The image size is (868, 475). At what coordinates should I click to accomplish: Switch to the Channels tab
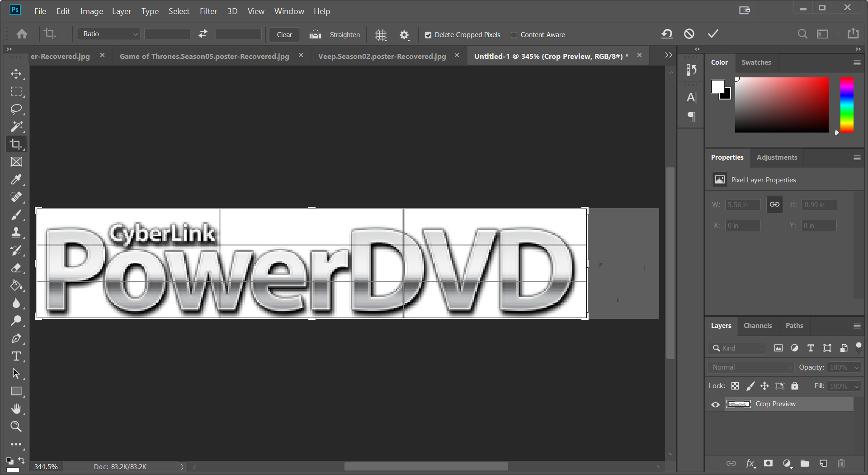pyautogui.click(x=758, y=326)
